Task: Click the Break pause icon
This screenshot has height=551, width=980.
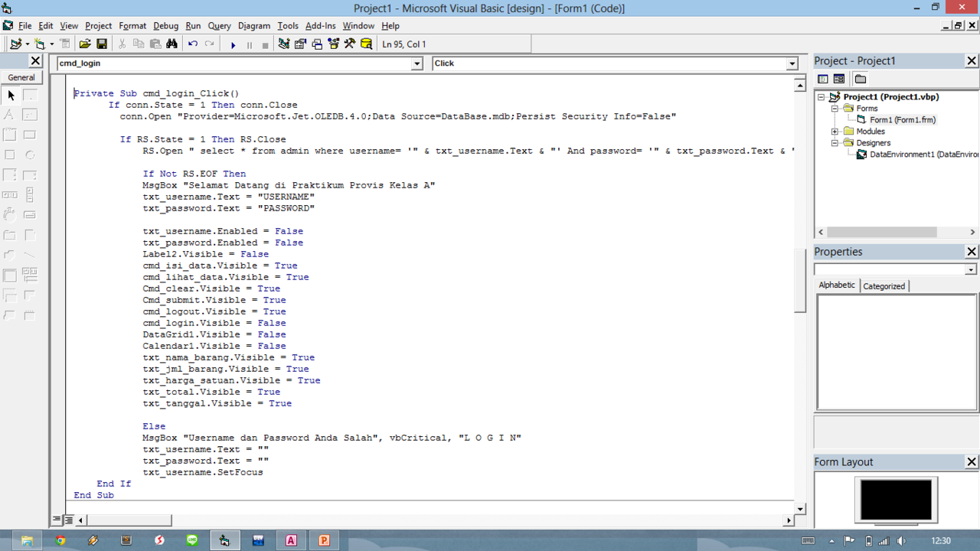Action: click(x=249, y=44)
